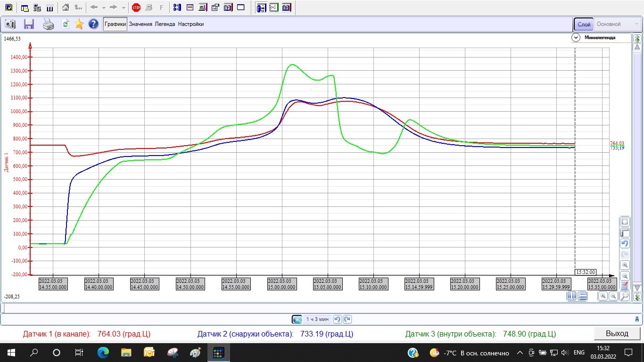The image size is (644, 362).
Task: Open the home icon in top toolbar
Action: pyautogui.click(x=66, y=8)
